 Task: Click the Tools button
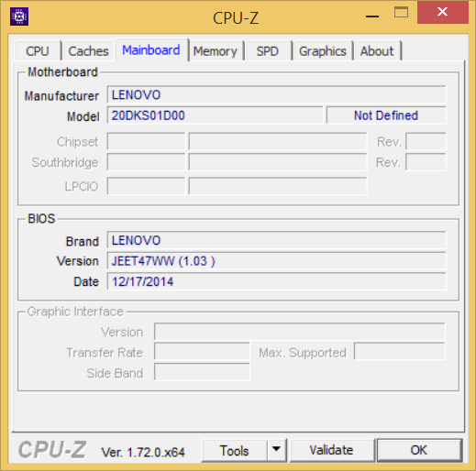[x=234, y=451]
